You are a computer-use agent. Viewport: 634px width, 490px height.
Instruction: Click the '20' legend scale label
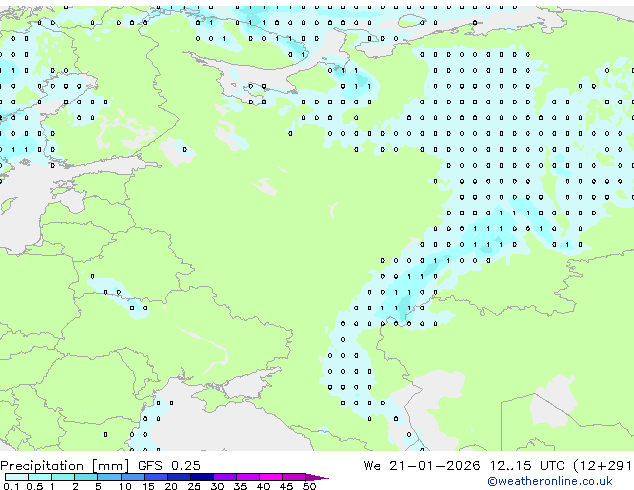coord(171,486)
